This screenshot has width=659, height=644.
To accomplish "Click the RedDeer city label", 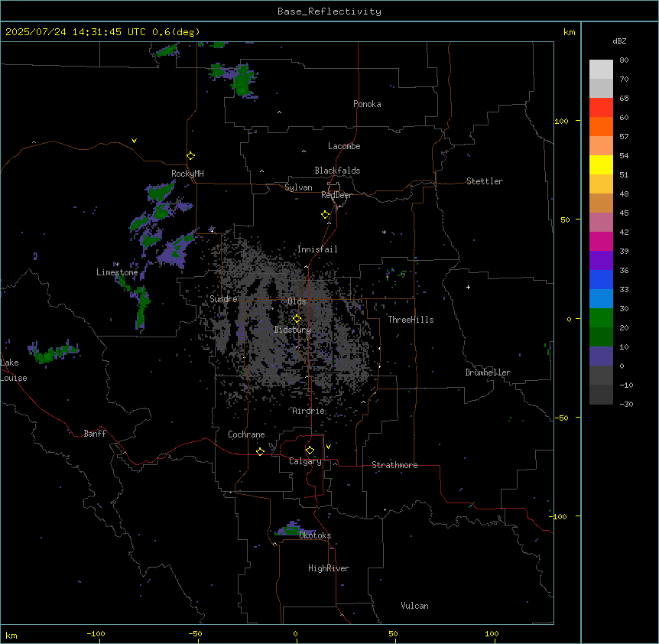I will 336,195.
